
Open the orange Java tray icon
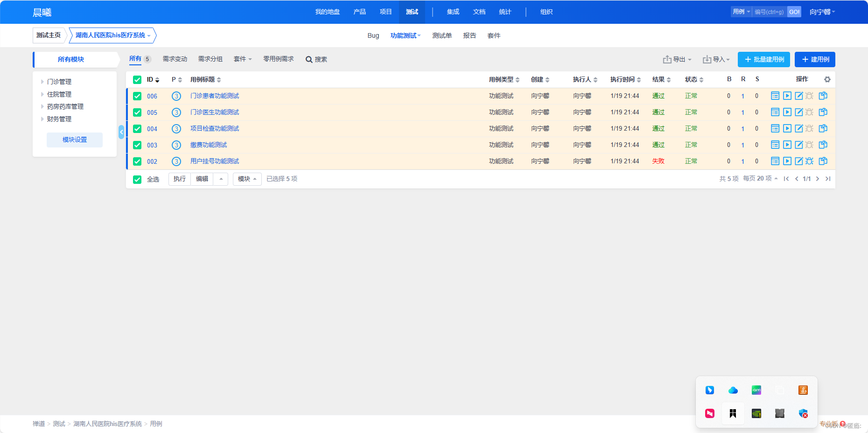point(803,390)
